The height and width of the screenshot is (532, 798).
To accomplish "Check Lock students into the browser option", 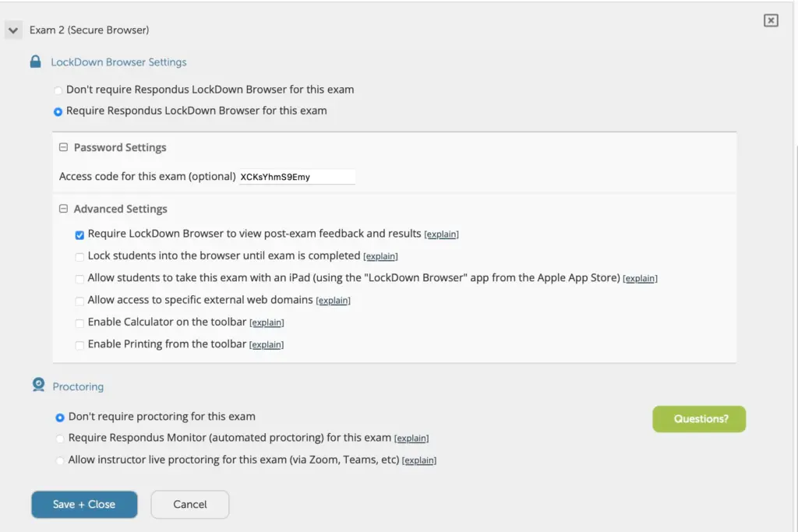I will [79, 257].
